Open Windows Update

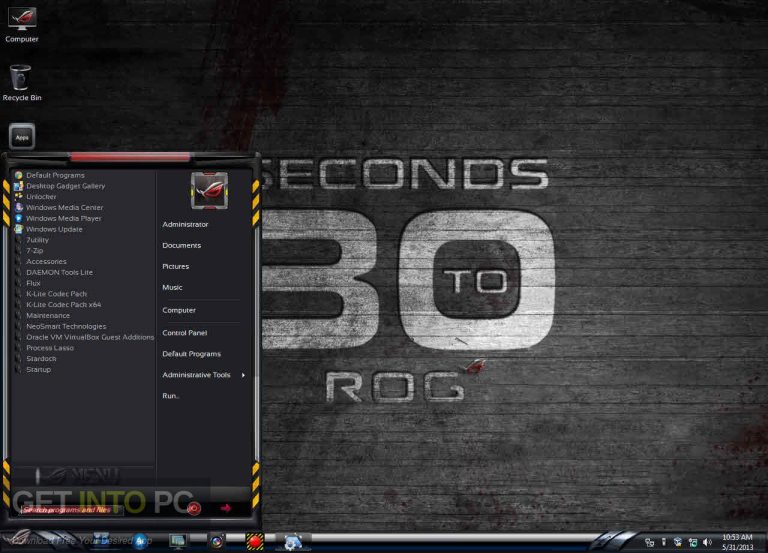click(x=48, y=229)
